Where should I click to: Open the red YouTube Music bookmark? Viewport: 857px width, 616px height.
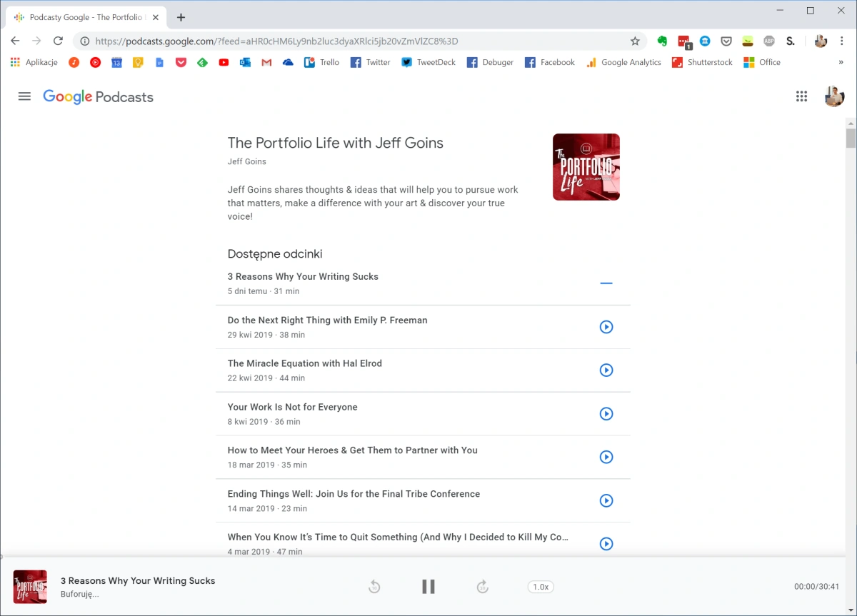[x=95, y=63]
